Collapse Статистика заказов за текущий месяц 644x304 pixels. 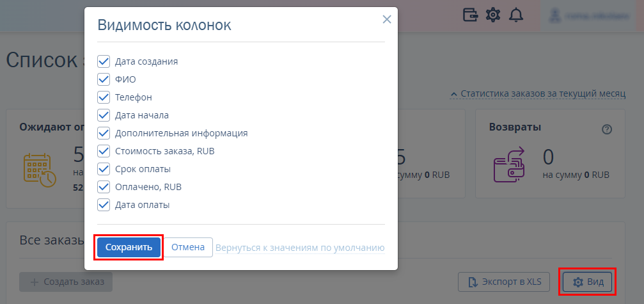click(538, 93)
